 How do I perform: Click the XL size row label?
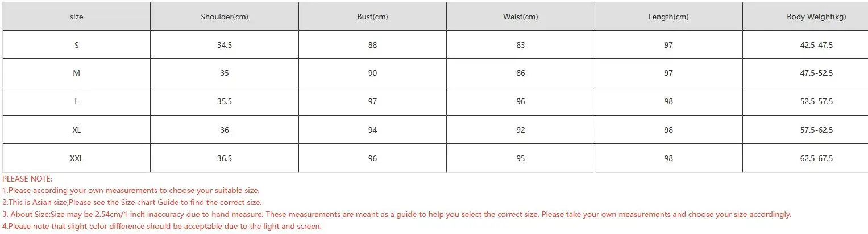76,130
